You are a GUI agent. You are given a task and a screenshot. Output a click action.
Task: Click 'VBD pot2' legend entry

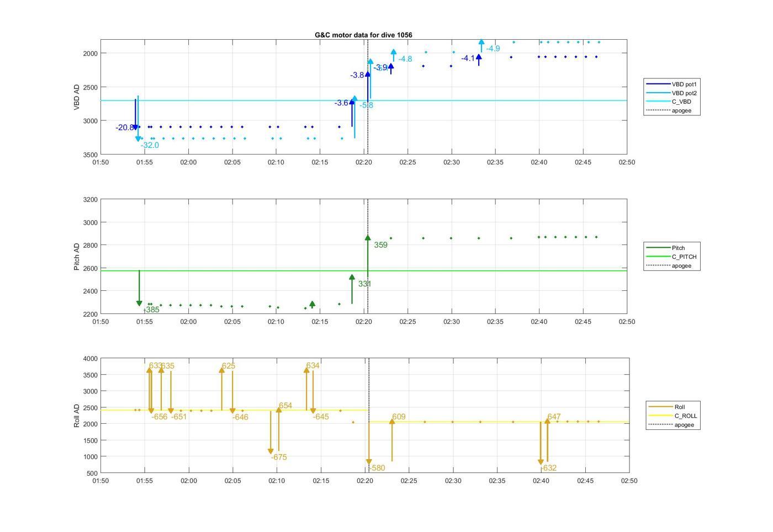point(671,93)
